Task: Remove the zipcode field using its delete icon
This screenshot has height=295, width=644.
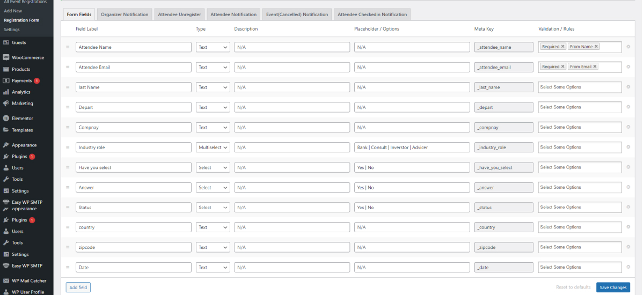Action: [x=628, y=247]
